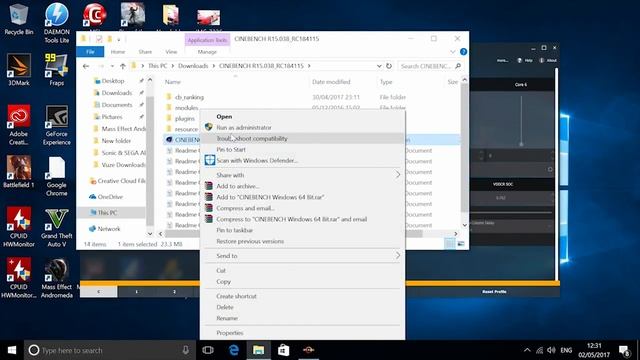640x360 pixels.
Task: Switch to the Home ribbon tab
Action: (118, 52)
